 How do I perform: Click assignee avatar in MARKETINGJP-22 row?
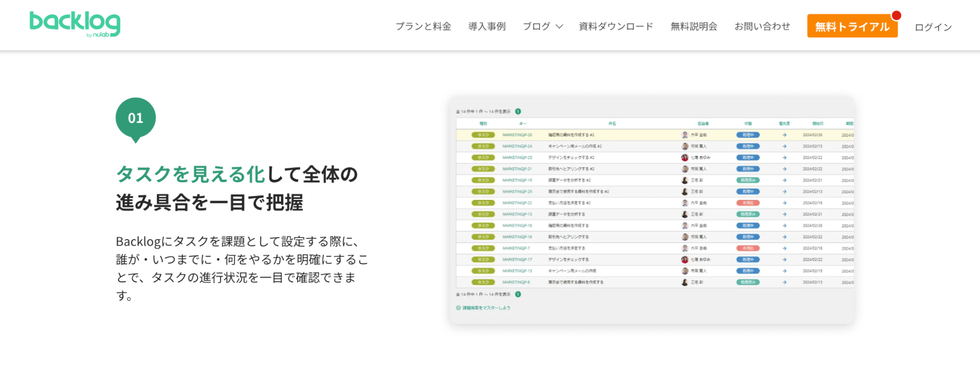685,203
